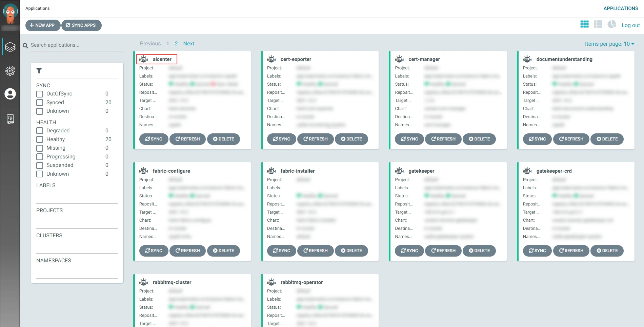
Task: Check the Synced filter checkbox
Action: 40,103
